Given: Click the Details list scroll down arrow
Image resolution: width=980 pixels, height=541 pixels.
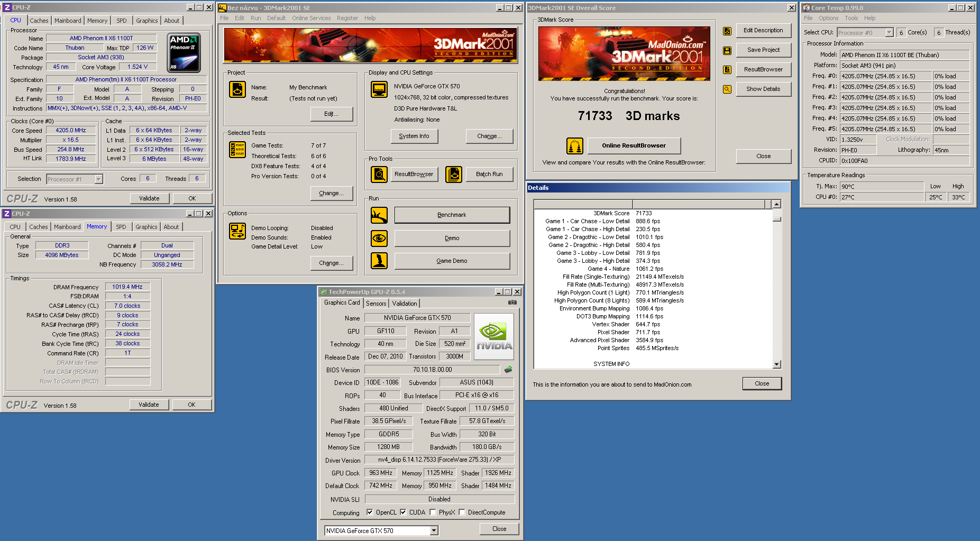Looking at the screenshot, I should click(x=776, y=364).
